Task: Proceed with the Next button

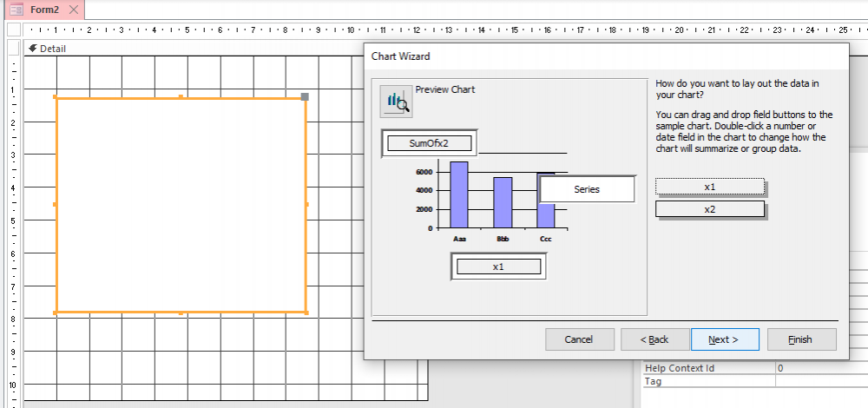Action: coord(725,339)
